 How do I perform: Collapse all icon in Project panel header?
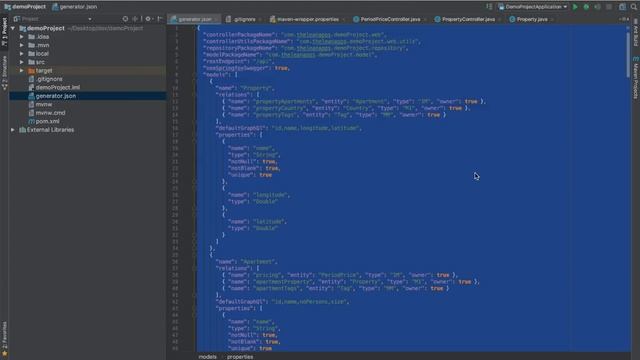(135, 19)
